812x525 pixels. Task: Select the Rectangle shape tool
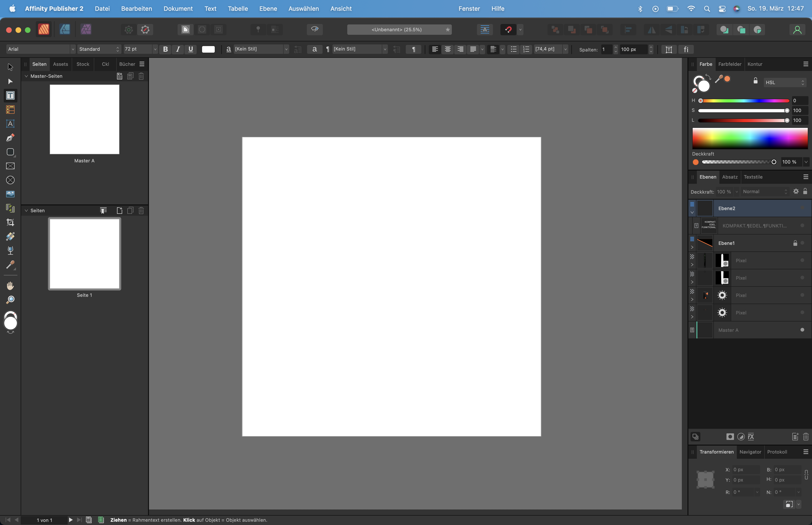[x=10, y=152]
